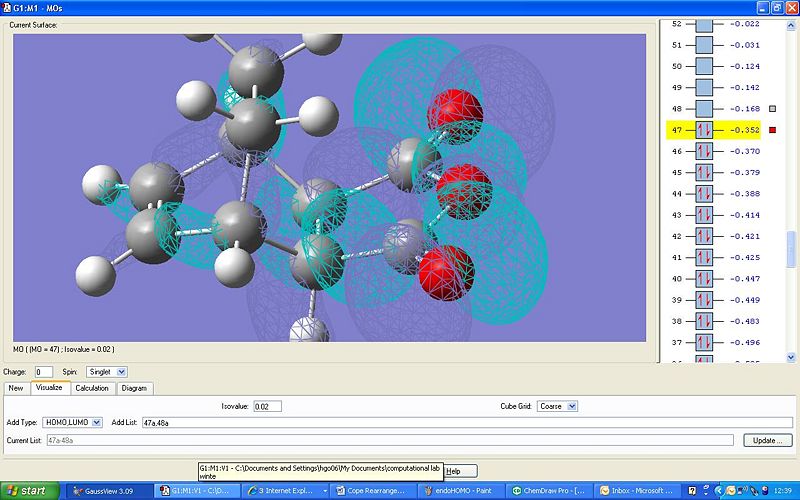Click the orbital list scroll-down arrow
Image resolution: width=800 pixels, height=500 pixels.
click(x=791, y=358)
